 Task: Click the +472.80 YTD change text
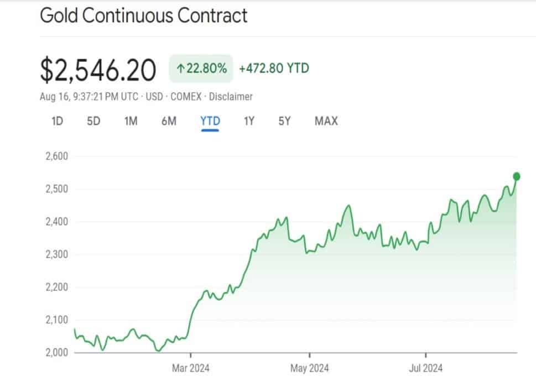274,69
